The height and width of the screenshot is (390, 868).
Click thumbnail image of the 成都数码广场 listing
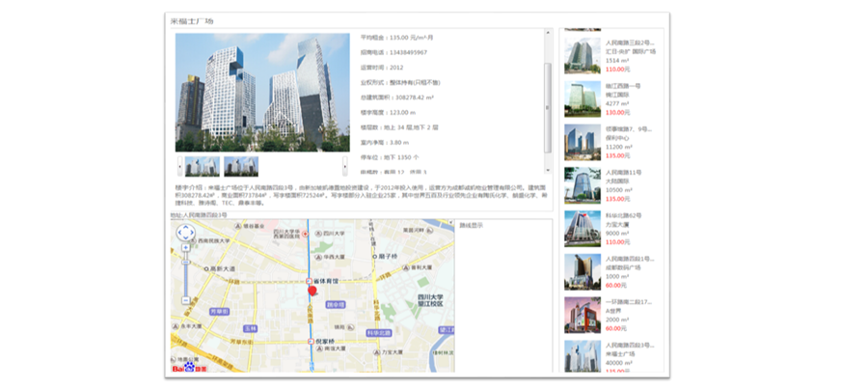point(583,272)
